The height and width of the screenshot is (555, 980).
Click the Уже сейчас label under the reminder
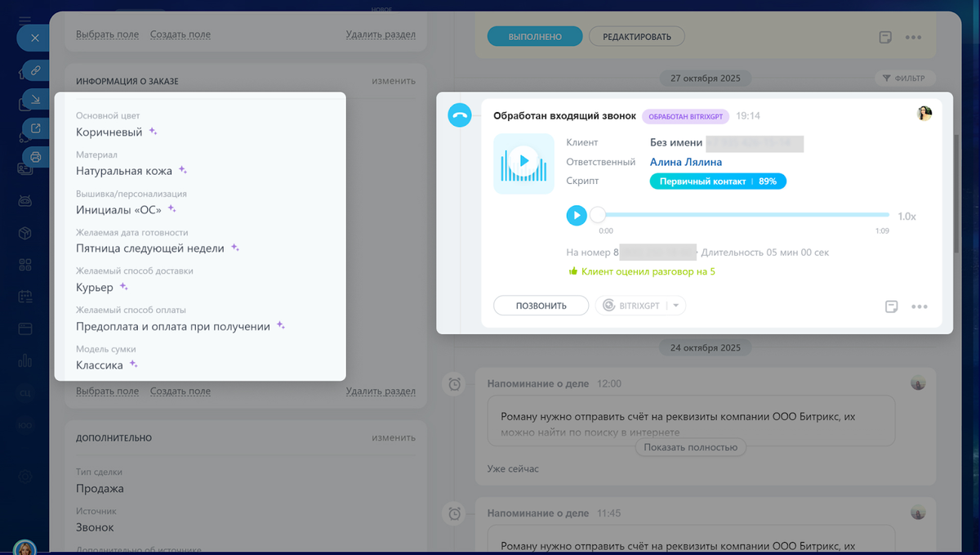513,468
